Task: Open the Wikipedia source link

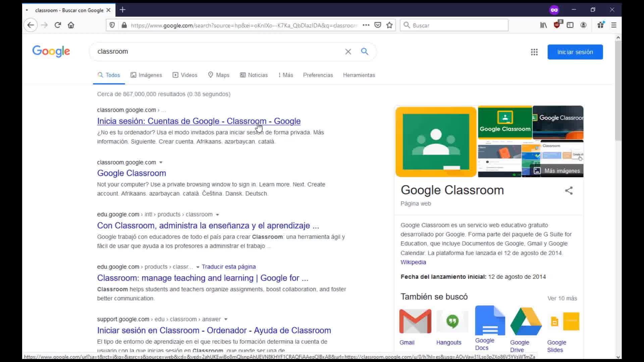Action: coord(413,262)
